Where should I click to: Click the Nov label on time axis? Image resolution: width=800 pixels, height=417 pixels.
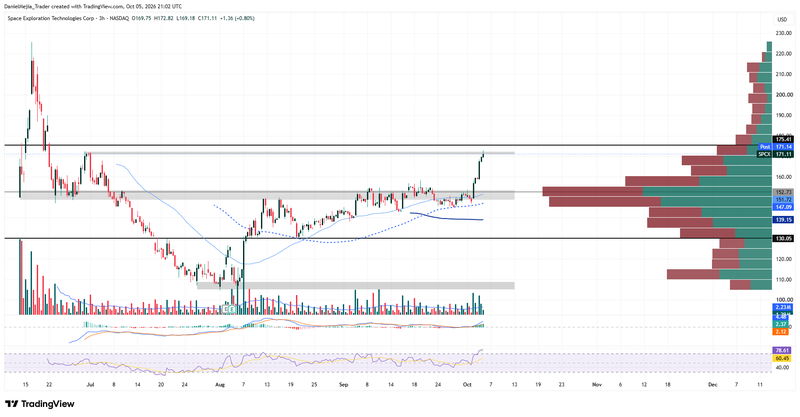tap(597, 385)
